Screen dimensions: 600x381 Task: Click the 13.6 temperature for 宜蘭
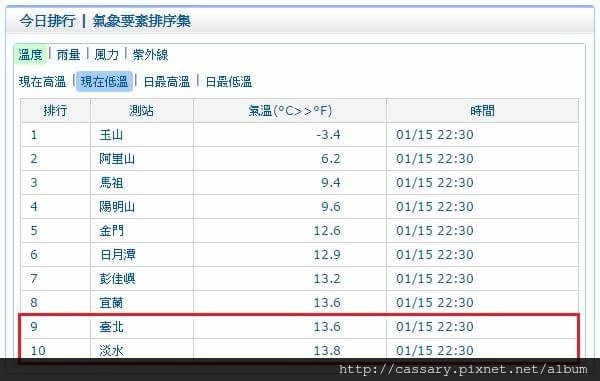click(x=327, y=303)
